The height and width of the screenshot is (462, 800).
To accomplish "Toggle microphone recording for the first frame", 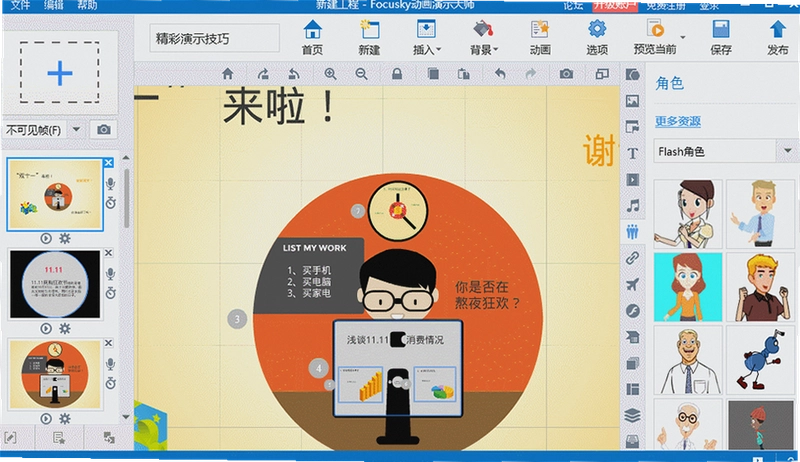I will pos(110,184).
